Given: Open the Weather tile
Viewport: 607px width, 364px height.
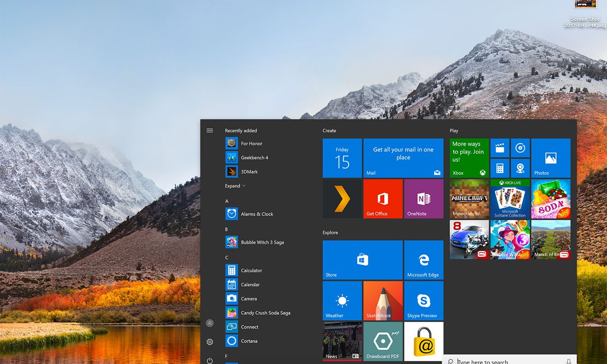Looking at the screenshot, I should (x=342, y=301).
